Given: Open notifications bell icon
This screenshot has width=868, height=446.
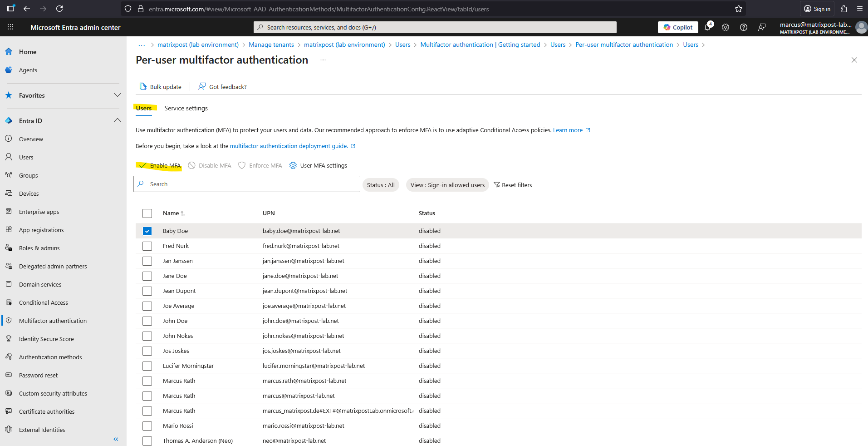Looking at the screenshot, I should tap(708, 27).
